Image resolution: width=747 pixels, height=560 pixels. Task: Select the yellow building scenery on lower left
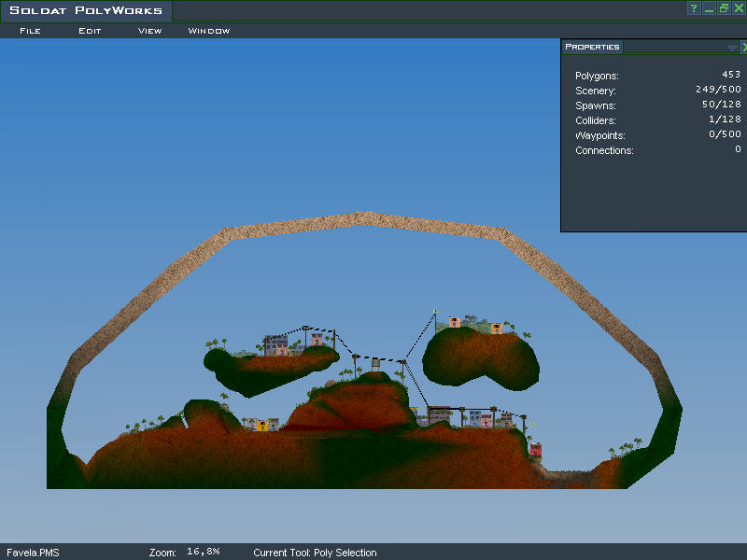click(x=263, y=426)
